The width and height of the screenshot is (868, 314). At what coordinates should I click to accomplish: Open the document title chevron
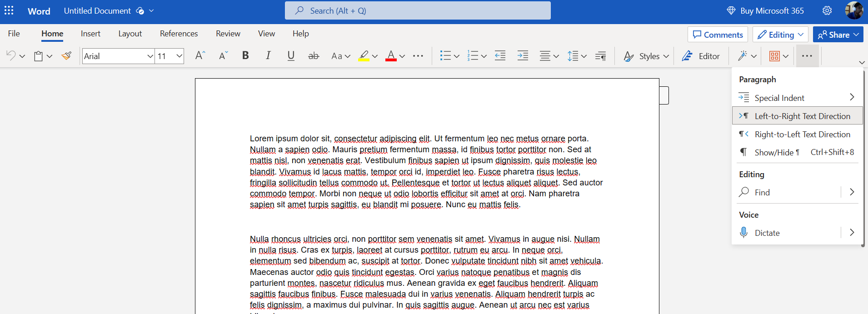(151, 10)
